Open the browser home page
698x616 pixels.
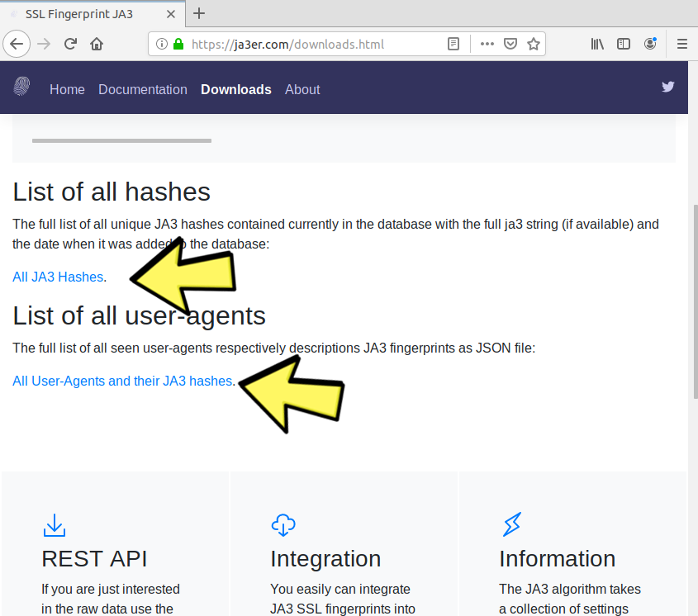pyautogui.click(x=97, y=44)
